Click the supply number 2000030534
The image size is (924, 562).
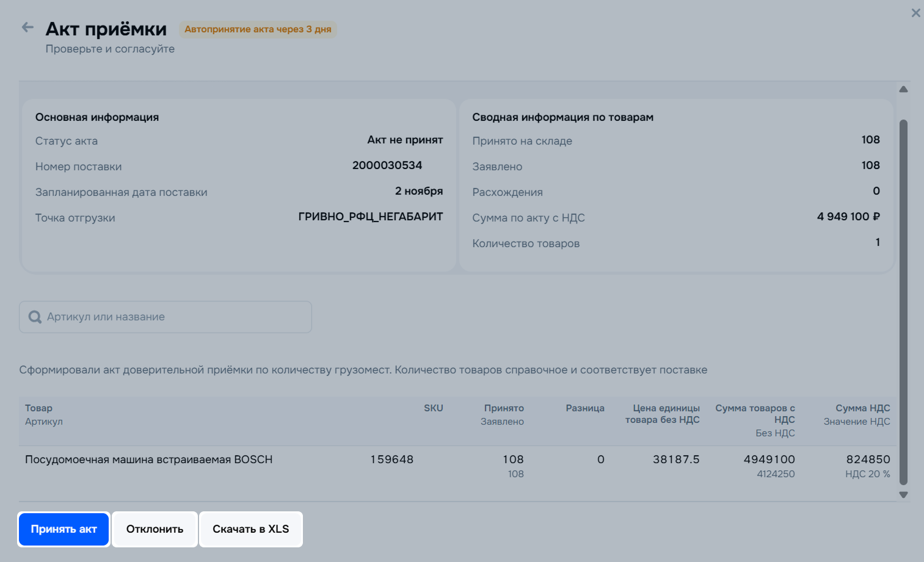(387, 165)
